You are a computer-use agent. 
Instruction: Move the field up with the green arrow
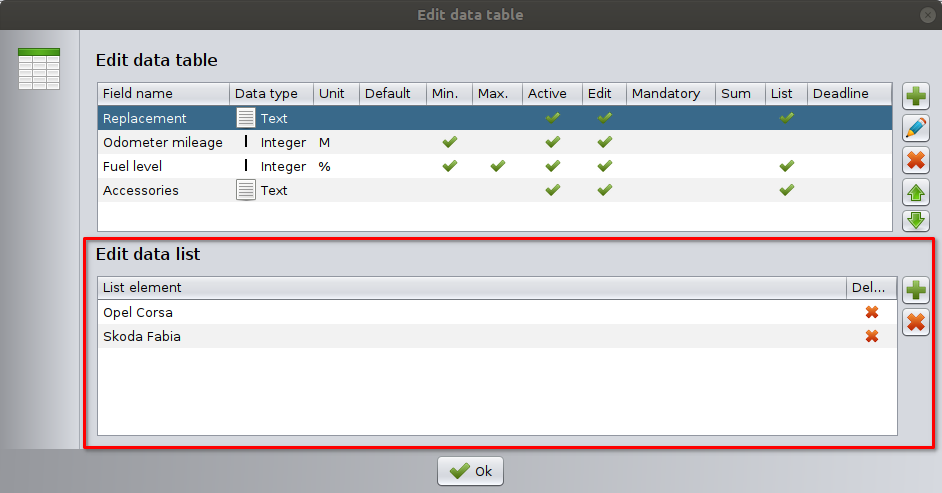pyautogui.click(x=916, y=191)
